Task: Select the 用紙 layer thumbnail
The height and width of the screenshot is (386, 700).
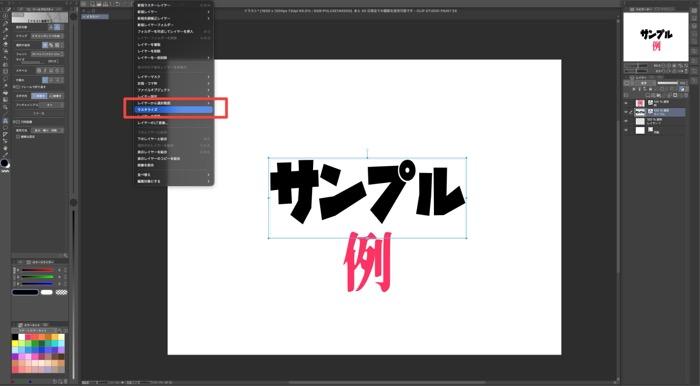Action: [x=640, y=130]
